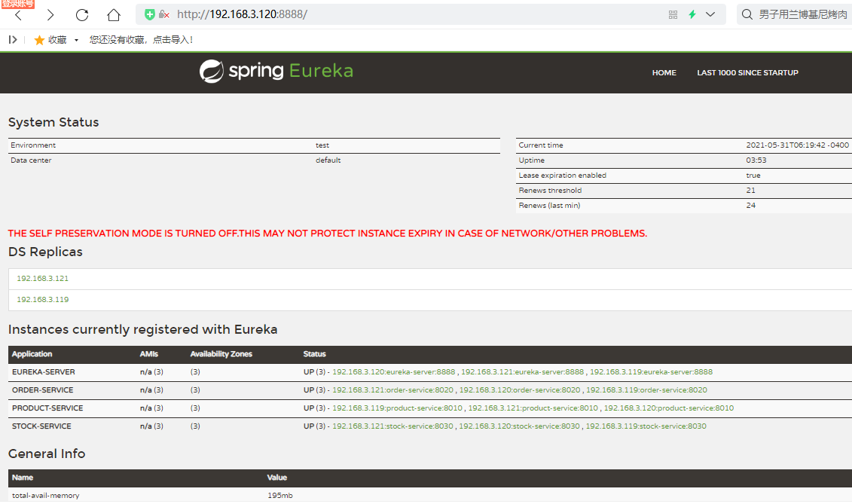Click the Current time value 2021-05-31T06:19:42
The width and height of the screenshot is (852, 504).
coord(797,145)
